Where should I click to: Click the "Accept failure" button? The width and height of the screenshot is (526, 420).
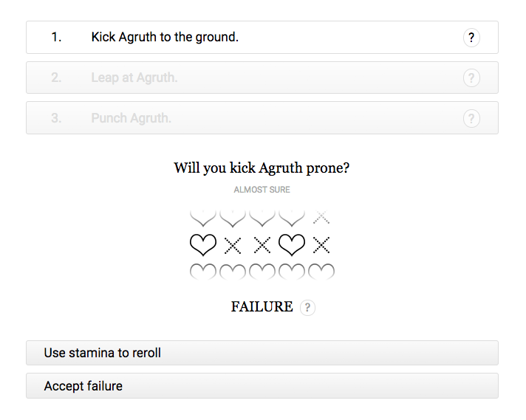click(x=262, y=386)
